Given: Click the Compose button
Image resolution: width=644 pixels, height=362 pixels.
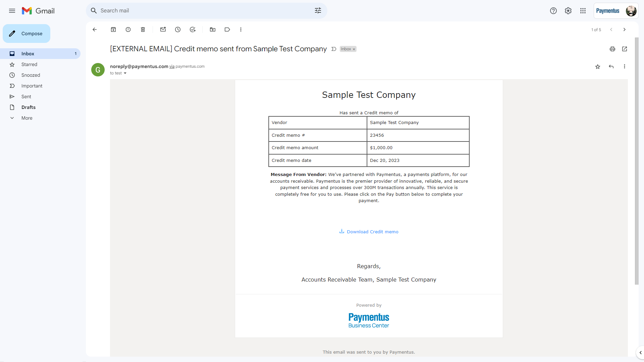Looking at the screenshot, I should [x=26, y=34].
